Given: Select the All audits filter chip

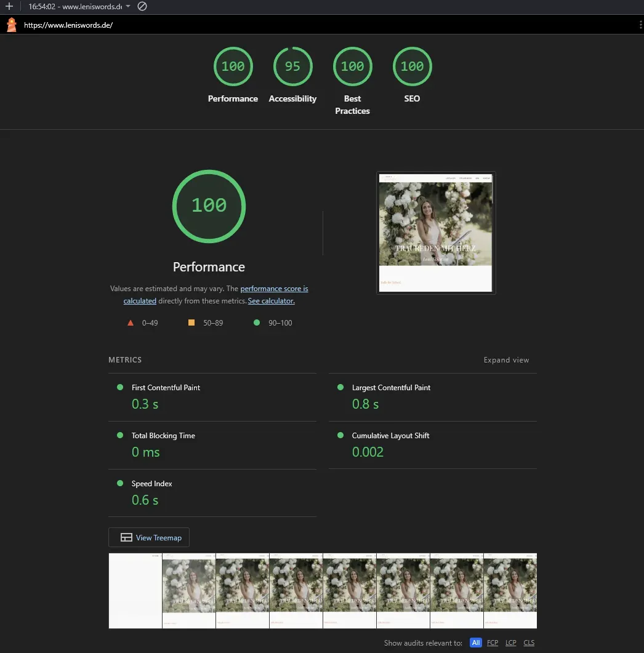Looking at the screenshot, I should (475, 643).
